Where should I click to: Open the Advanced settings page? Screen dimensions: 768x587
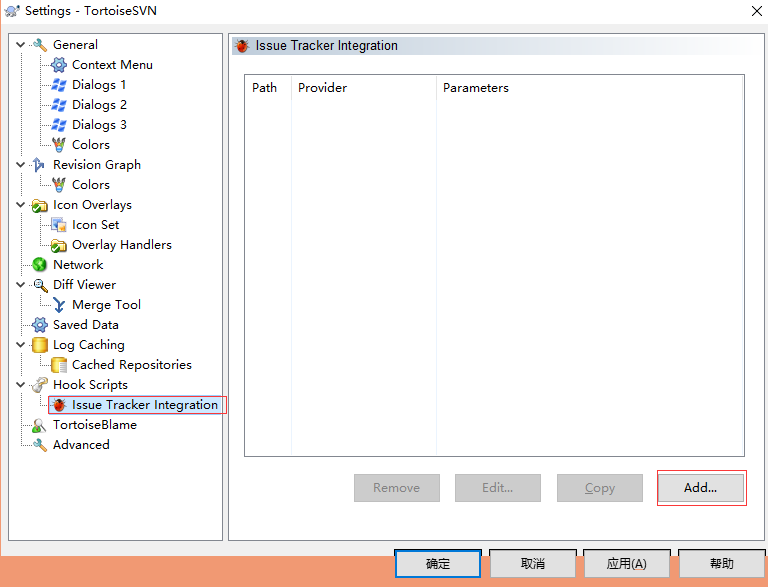[81, 445]
